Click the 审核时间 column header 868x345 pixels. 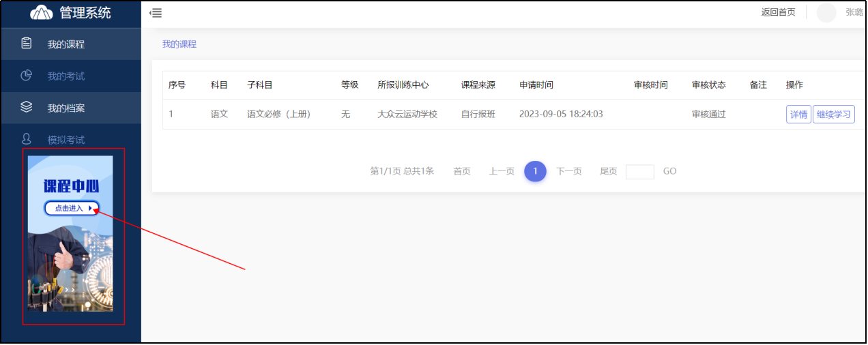coord(651,85)
